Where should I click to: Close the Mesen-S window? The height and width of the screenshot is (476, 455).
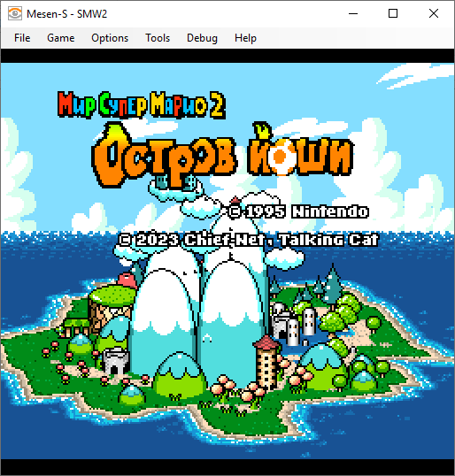(434, 13)
